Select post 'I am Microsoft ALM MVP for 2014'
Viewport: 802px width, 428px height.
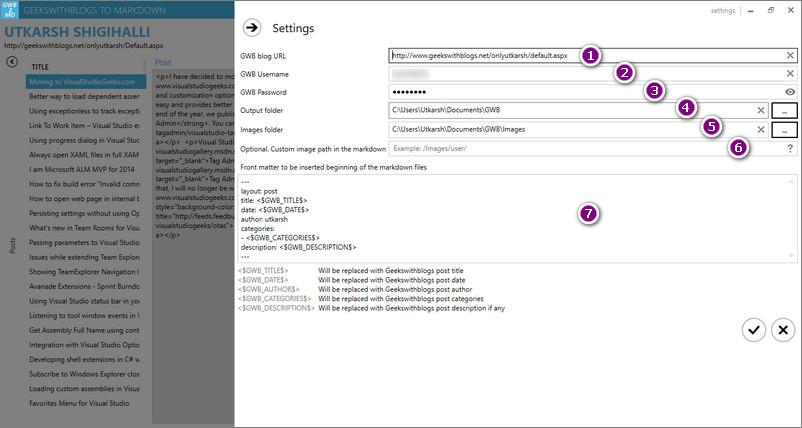click(x=86, y=169)
